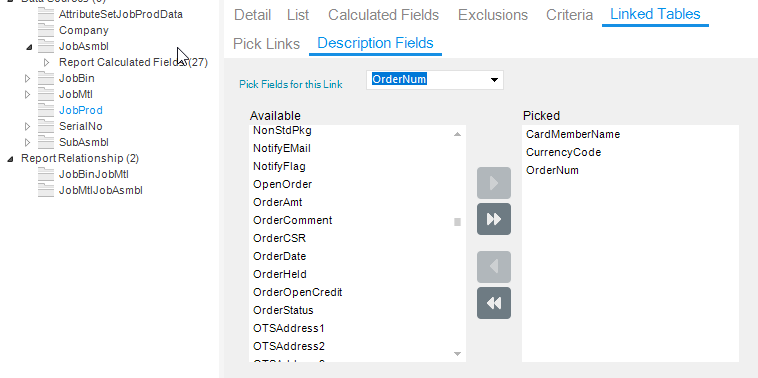
Task: Click the single left arrow remove button
Action: pyautogui.click(x=494, y=267)
